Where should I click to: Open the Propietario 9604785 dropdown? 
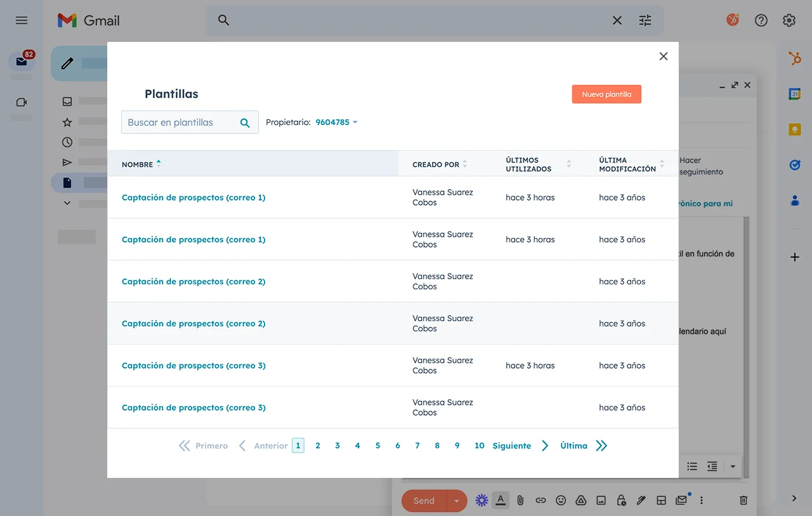point(336,122)
